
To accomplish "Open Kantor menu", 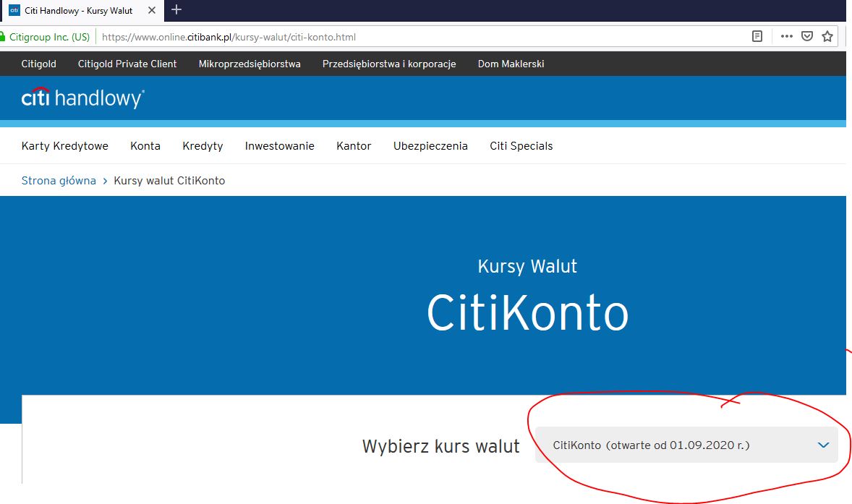I will pyautogui.click(x=354, y=146).
